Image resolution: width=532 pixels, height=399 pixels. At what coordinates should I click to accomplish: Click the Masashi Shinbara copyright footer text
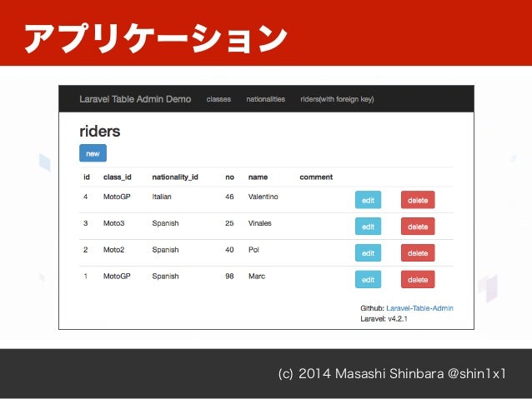[392, 373]
